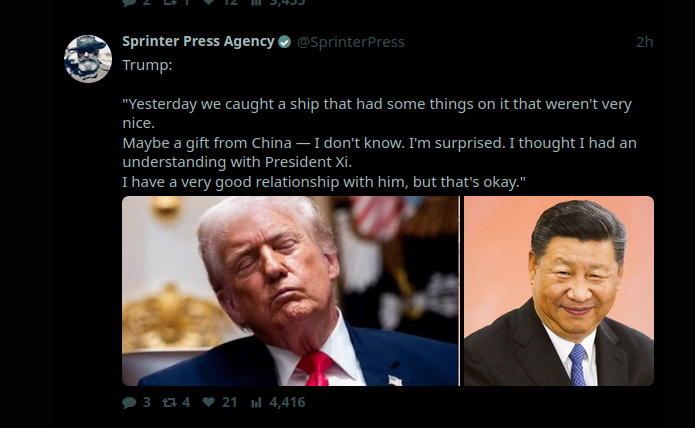Enlarge the photo of Xi Jinping
The image size is (695, 428).
[558, 291]
